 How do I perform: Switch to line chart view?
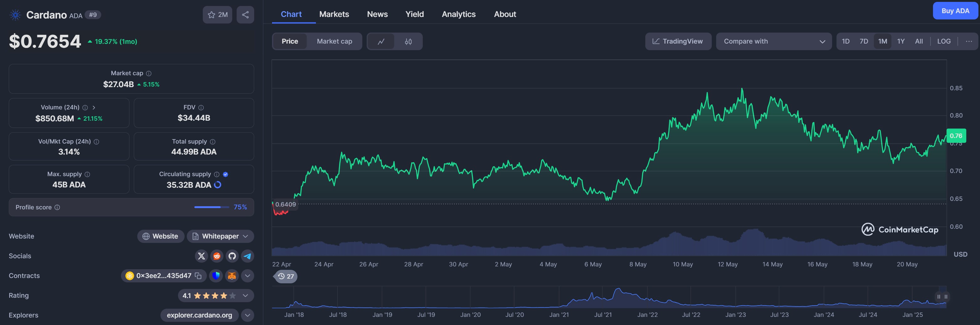pyautogui.click(x=381, y=41)
